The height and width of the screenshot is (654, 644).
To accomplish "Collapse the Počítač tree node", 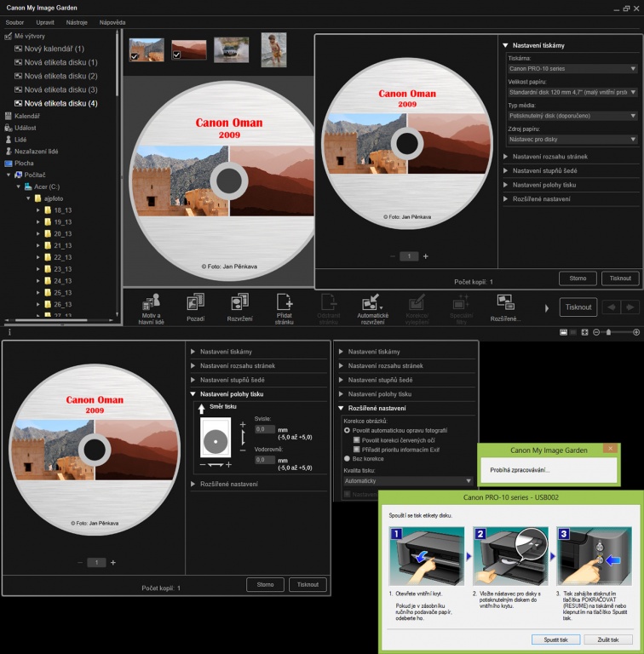I will (x=8, y=175).
